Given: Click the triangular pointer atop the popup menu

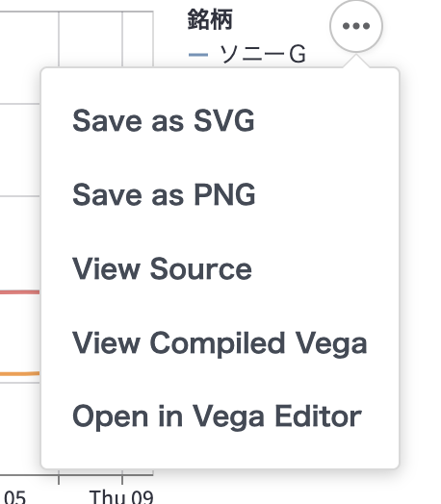Looking at the screenshot, I should pyautogui.click(x=356, y=62).
